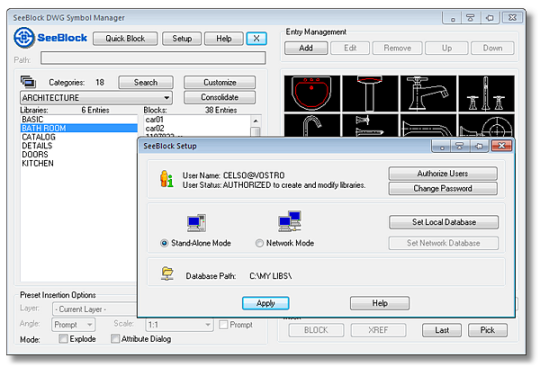
Task: Select the BATH ROOM library
Action: [x=79, y=128]
